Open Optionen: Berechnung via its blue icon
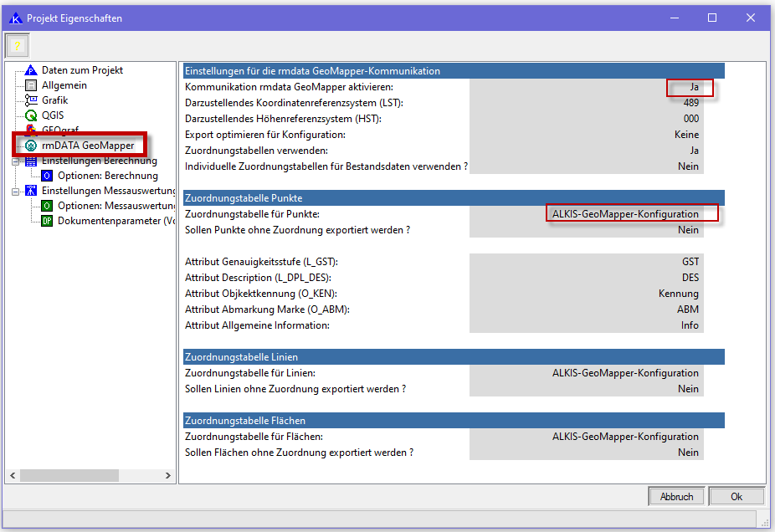Screen dimensions: 775x532 [x=47, y=176]
